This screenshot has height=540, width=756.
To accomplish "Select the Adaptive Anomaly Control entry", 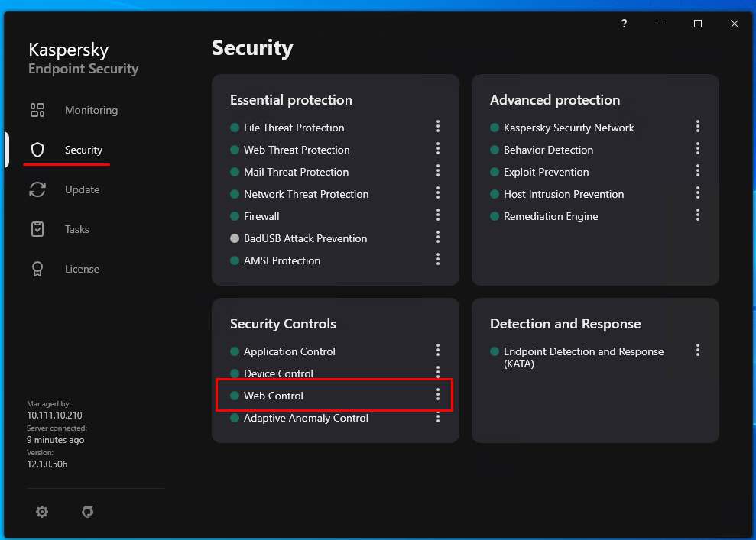I will coord(306,418).
